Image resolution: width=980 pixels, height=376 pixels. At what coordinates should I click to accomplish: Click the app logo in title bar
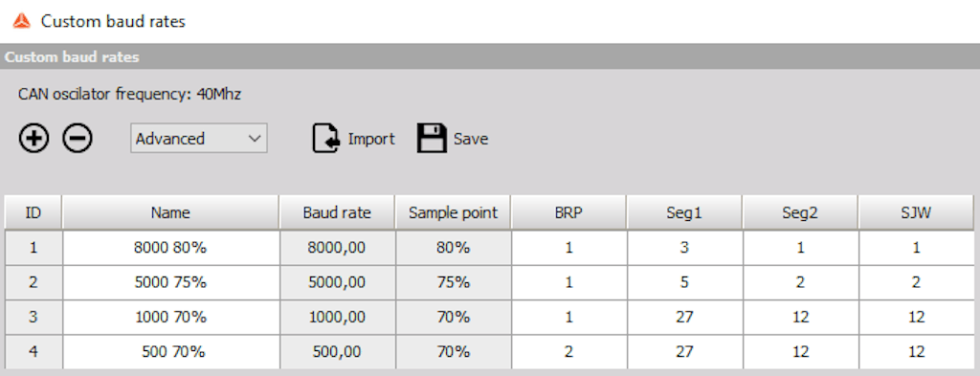[x=21, y=21]
